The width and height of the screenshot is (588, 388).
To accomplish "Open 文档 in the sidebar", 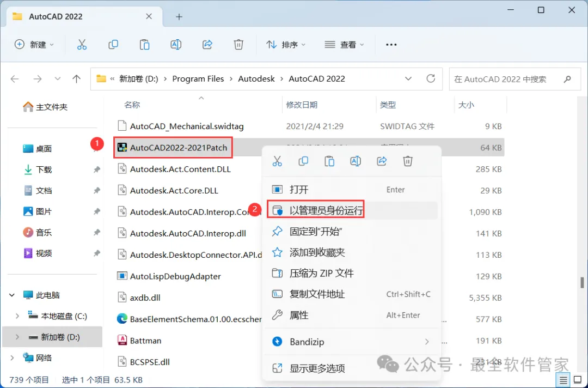I will (x=38, y=191).
